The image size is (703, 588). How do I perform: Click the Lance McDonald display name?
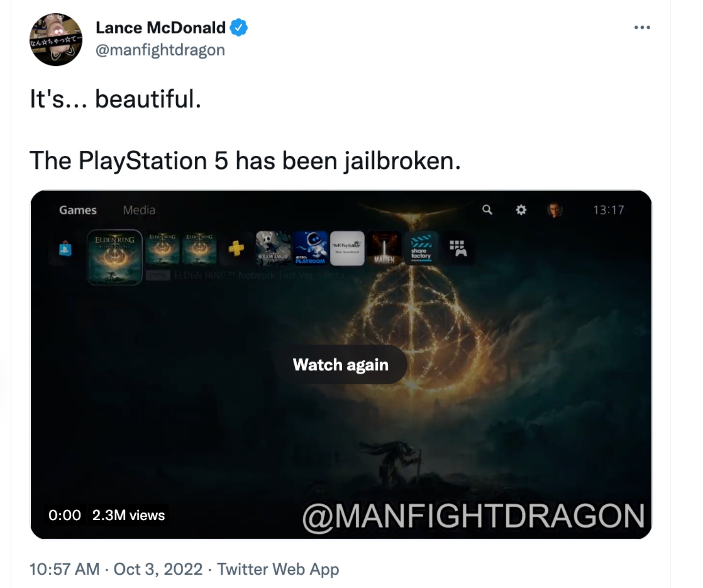click(x=161, y=28)
